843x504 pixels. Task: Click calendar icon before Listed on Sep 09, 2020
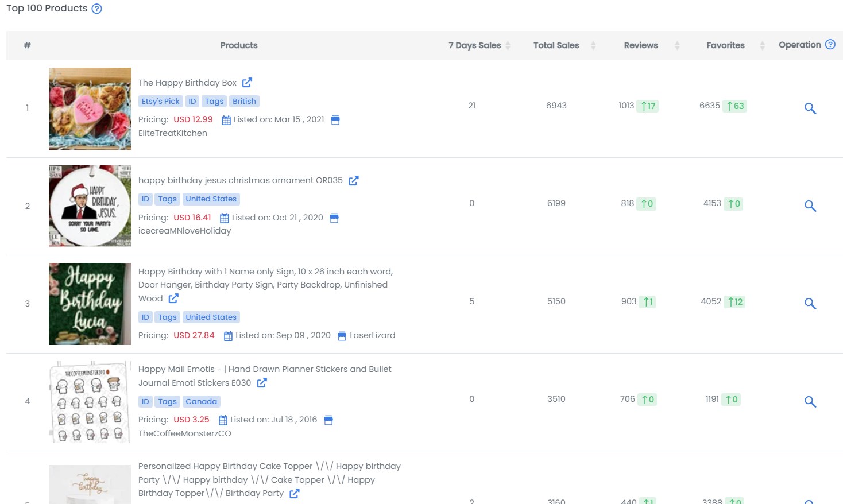point(228,336)
